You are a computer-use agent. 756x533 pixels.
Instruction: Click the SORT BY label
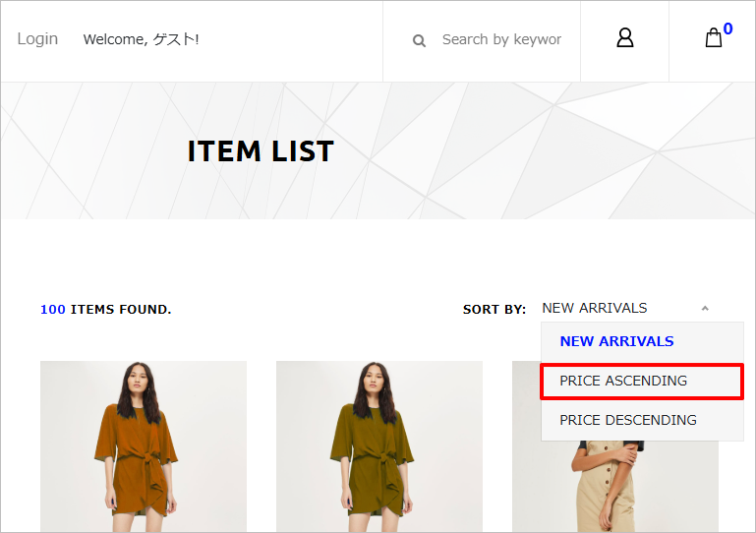[x=494, y=309]
